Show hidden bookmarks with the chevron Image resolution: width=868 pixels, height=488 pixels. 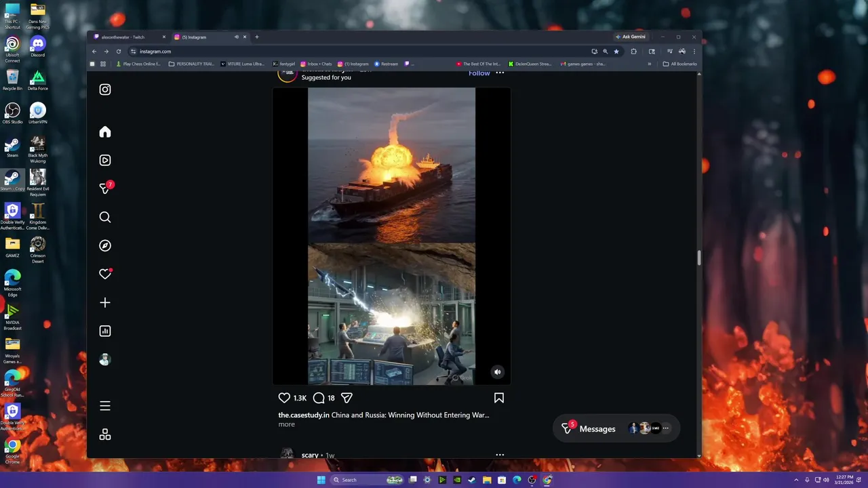650,64
